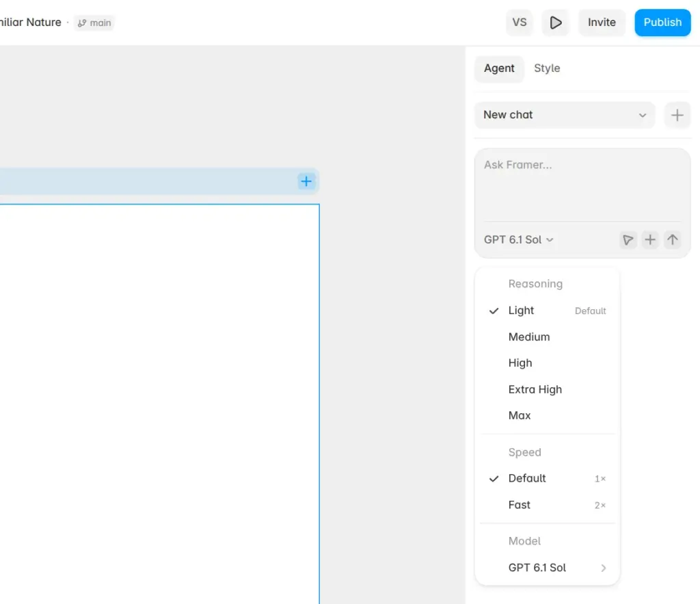
Task: Click the blue plus icon on canvas bar
Action: [x=306, y=181]
